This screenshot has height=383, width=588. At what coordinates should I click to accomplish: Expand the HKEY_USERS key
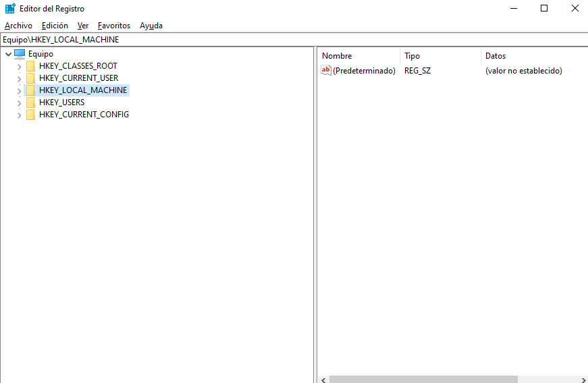pos(19,103)
